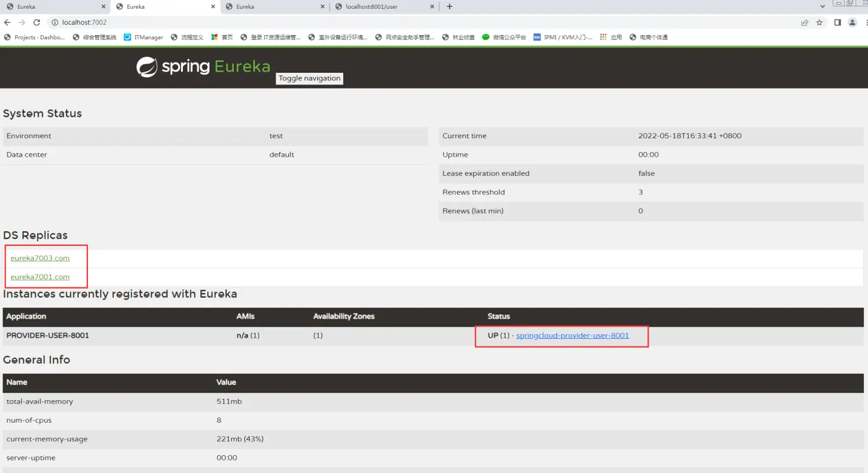Image resolution: width=868 pixels, height=473 pixels.
Task: Open the Projects · Dashbo... bookmark
Action: (x=34, y=37)
